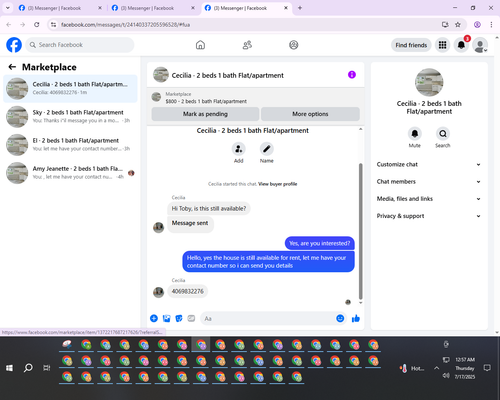Send a thumbs-up like

(x=356, y=318)
